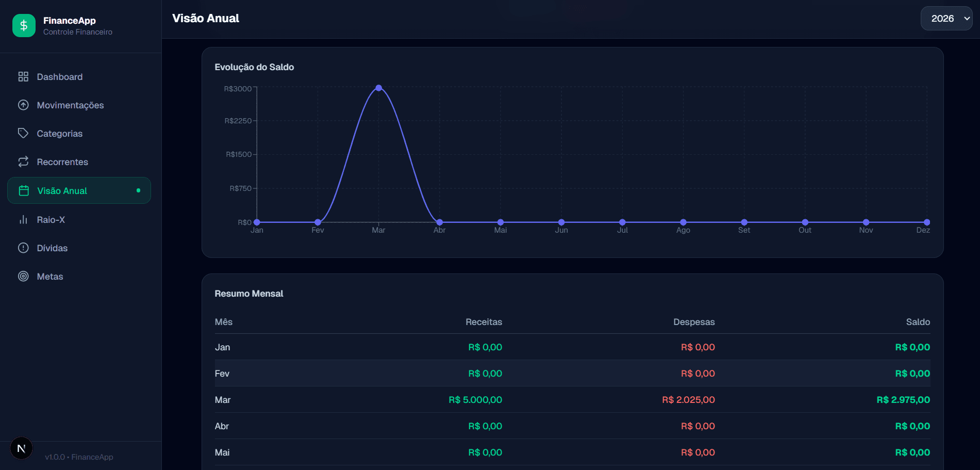Click the Dívidas alert-circle icon
This screenshot has width=980, height=470.
[23, 248]
